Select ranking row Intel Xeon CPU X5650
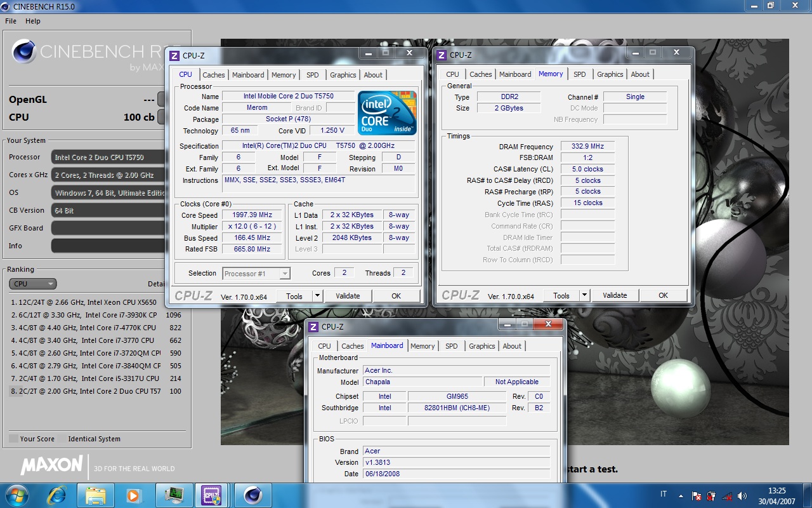This screenshot has height=508, width=812. tap(96, 302)
